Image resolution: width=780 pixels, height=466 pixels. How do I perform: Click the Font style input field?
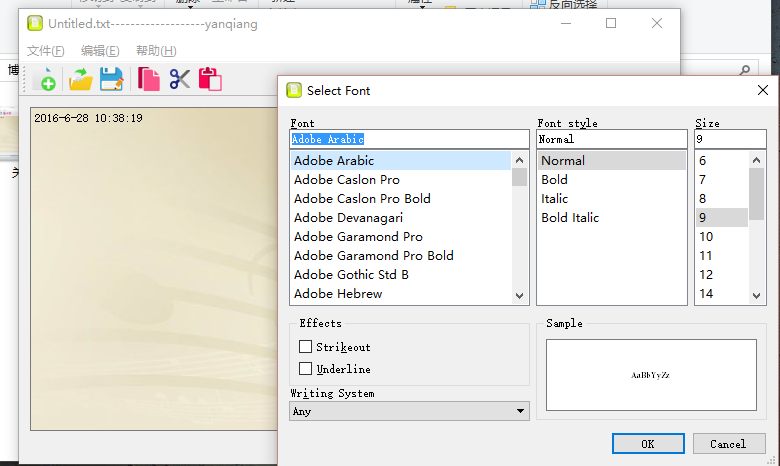(612, 139)
